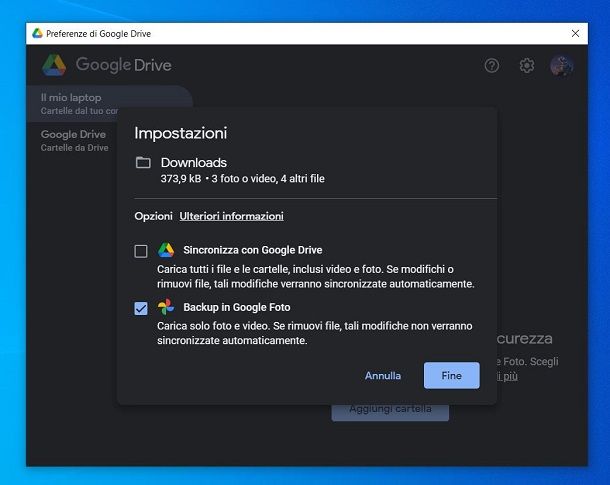610x485 pixels.
Task: Open the Ulteriori informazioni link
Action: tap(231, 216)
